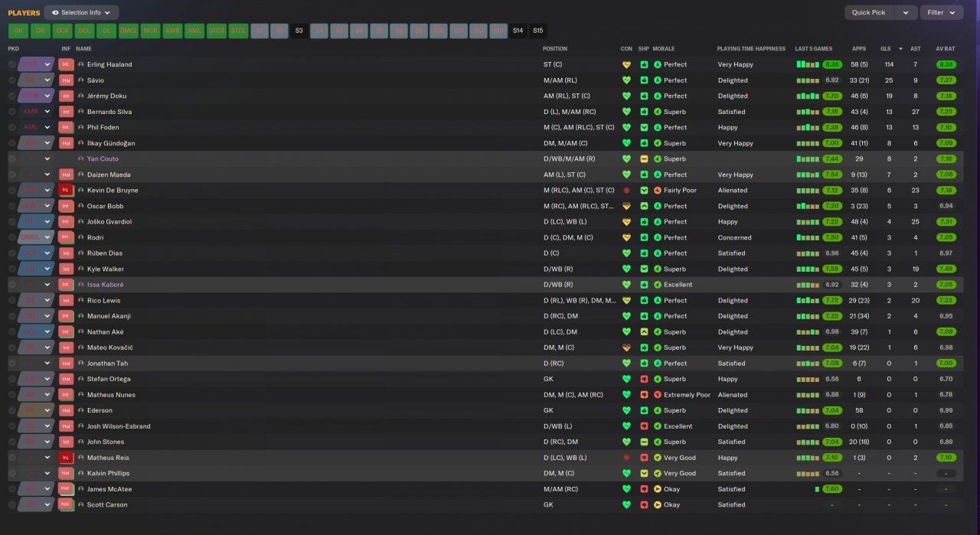Sort by the AV RAT column header

coord(946,48)
